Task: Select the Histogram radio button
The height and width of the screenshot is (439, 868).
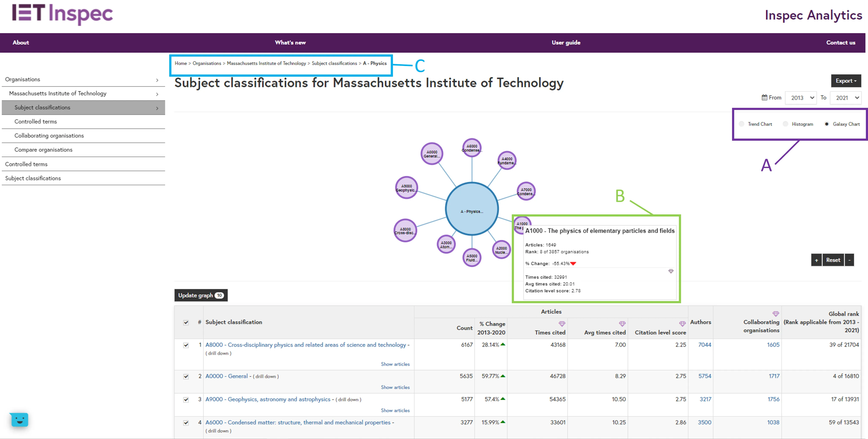Action: click(x=785, y=124)
